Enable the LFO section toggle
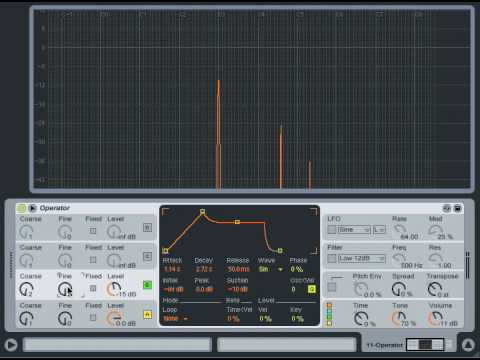Screen dimensions: 480x360 click(332, 230)
